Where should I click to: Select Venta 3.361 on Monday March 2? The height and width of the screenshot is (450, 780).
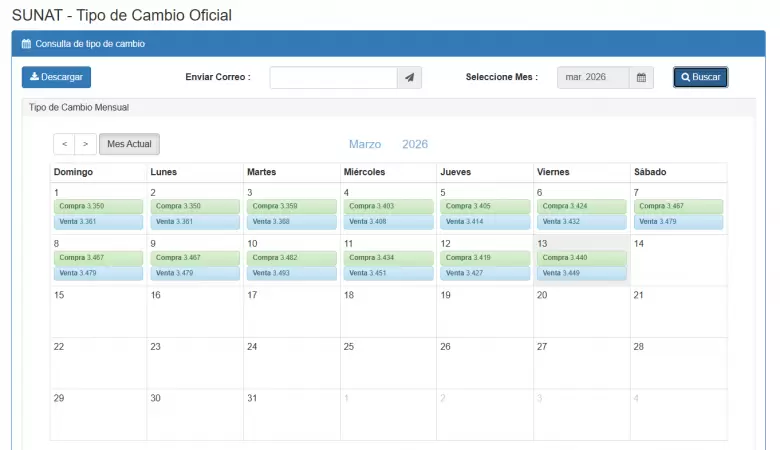tap(193, 221)
